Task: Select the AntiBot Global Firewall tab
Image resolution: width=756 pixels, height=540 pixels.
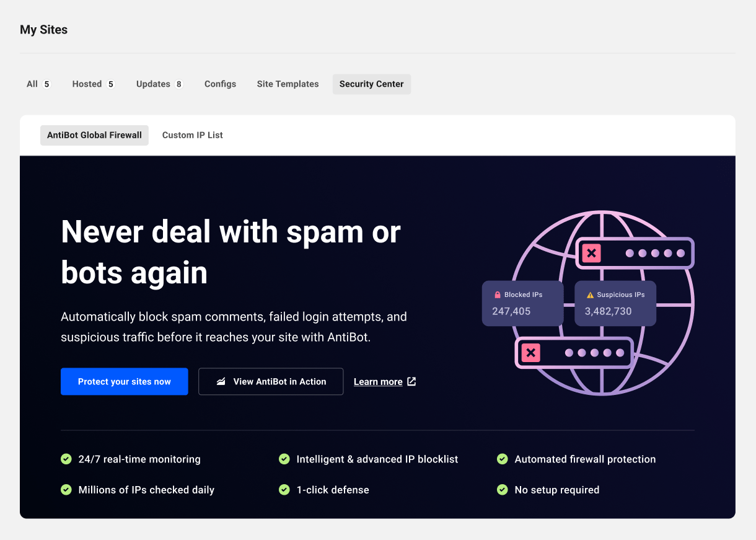Action: click(94, 135)
